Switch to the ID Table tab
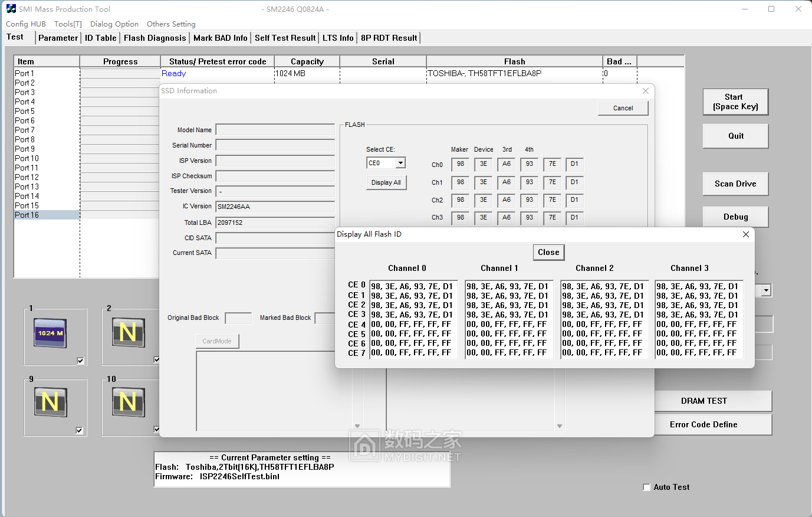 point(101,38)
